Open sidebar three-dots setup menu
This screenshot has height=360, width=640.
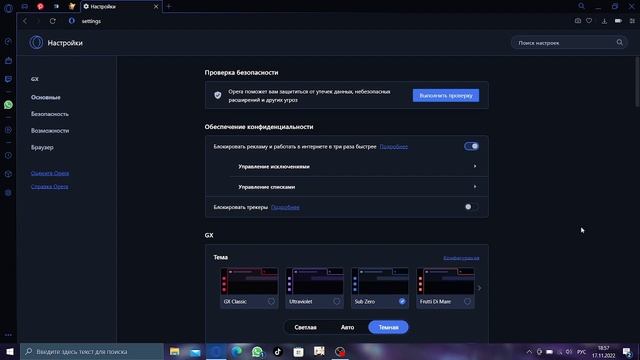coord(8,335)
